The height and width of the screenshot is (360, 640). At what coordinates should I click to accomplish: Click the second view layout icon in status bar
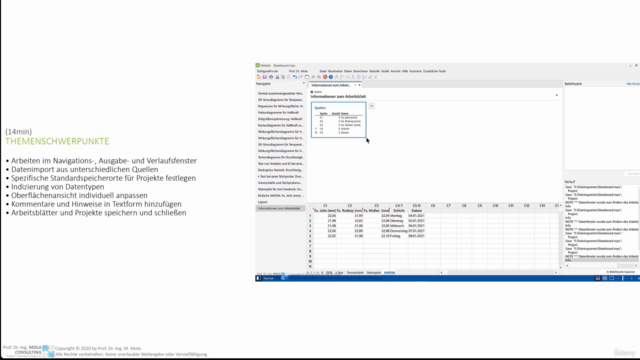point(604,278)
